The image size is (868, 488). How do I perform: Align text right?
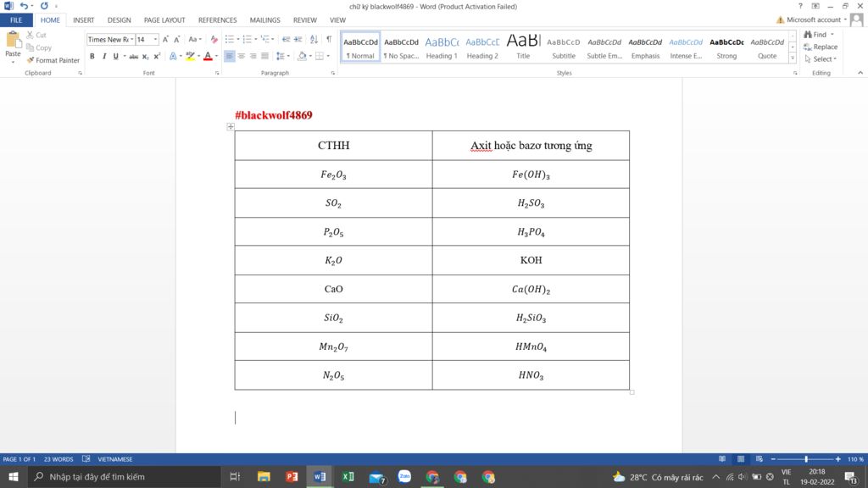coord(253,56)
